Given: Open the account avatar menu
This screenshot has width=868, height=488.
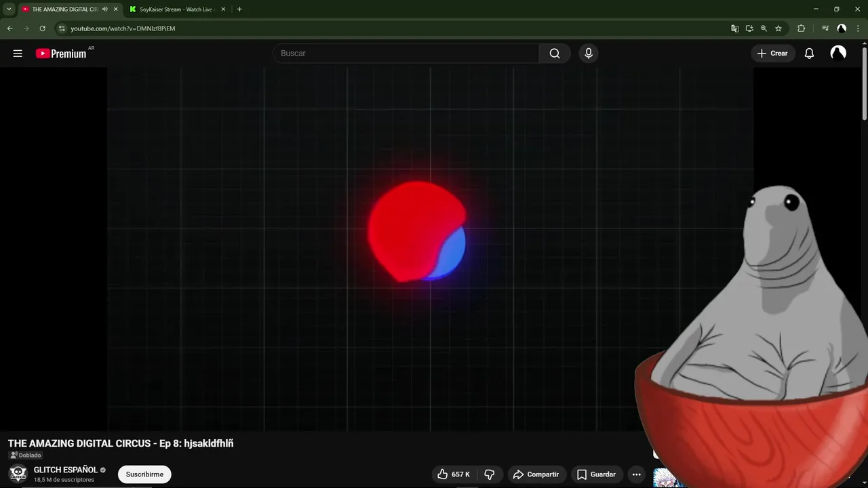Looking at the screenshot, I should [838, 54].
